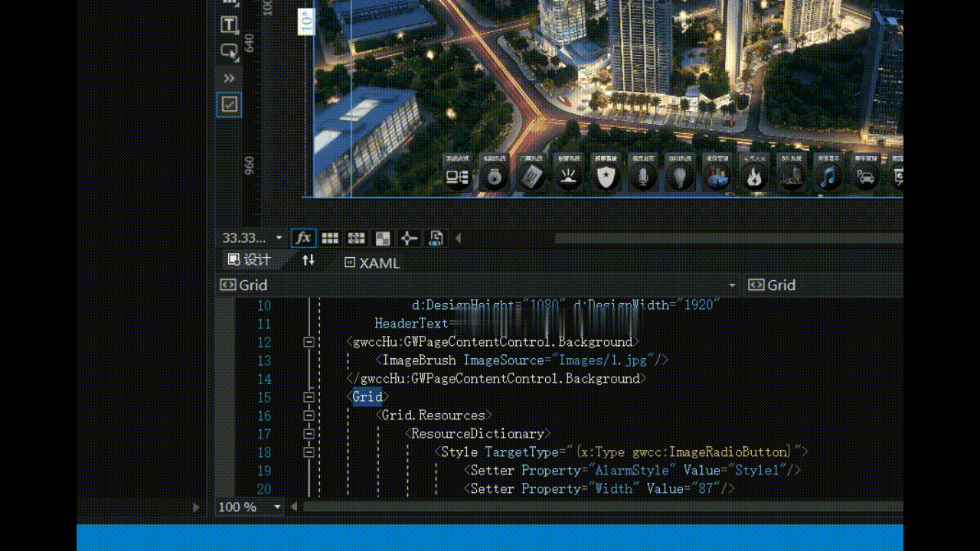Select the TextBlock tool in the toolbox

pos(229,24)
